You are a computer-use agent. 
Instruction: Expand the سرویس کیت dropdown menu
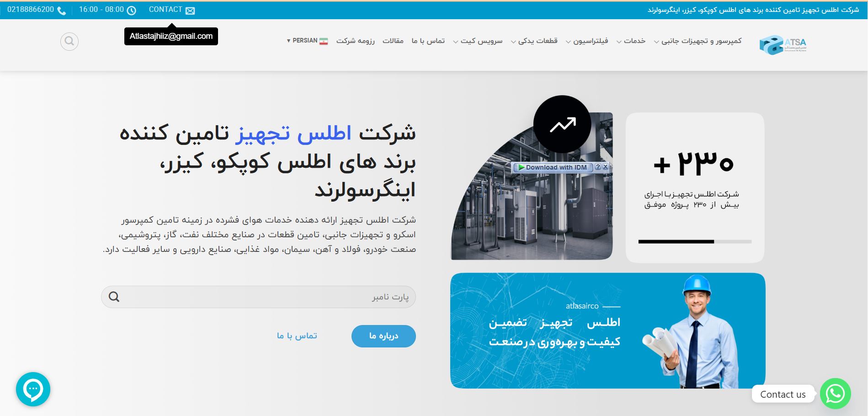(478, 41)
